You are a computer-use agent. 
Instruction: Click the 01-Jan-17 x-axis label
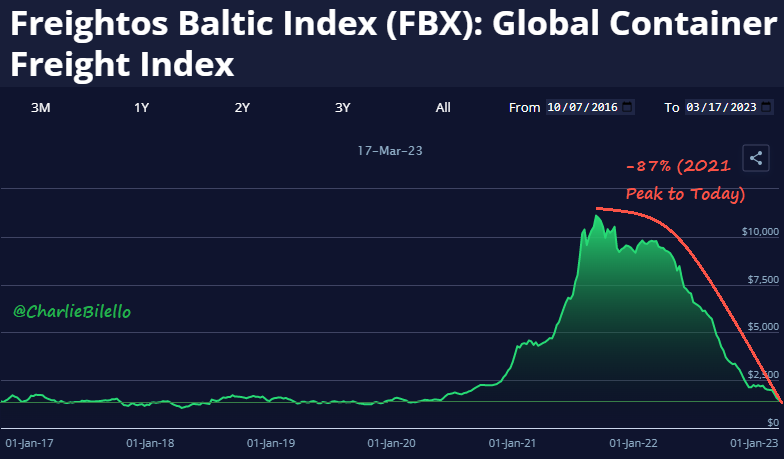tap(29, 443)
